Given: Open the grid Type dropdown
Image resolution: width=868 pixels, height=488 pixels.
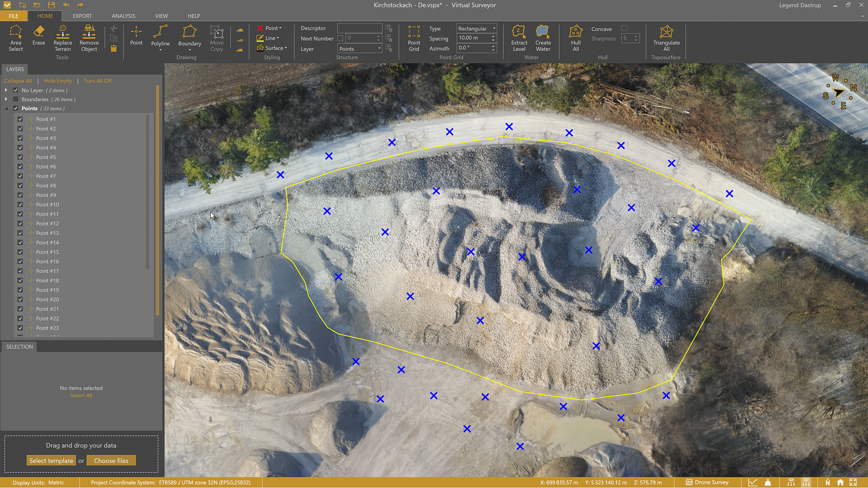Looking at the screenshot, I should pos(476,28).
